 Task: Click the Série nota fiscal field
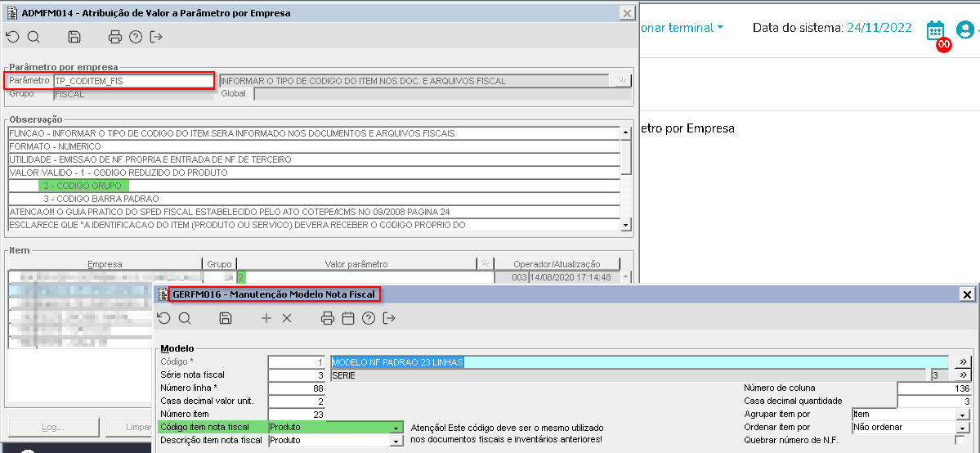click(x=297, y=375)
